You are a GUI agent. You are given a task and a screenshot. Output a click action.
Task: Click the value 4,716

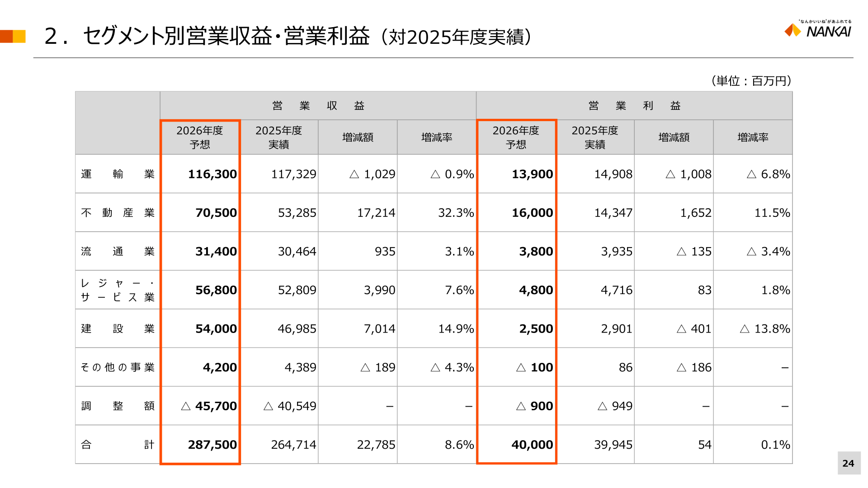[x=616, y=290]
